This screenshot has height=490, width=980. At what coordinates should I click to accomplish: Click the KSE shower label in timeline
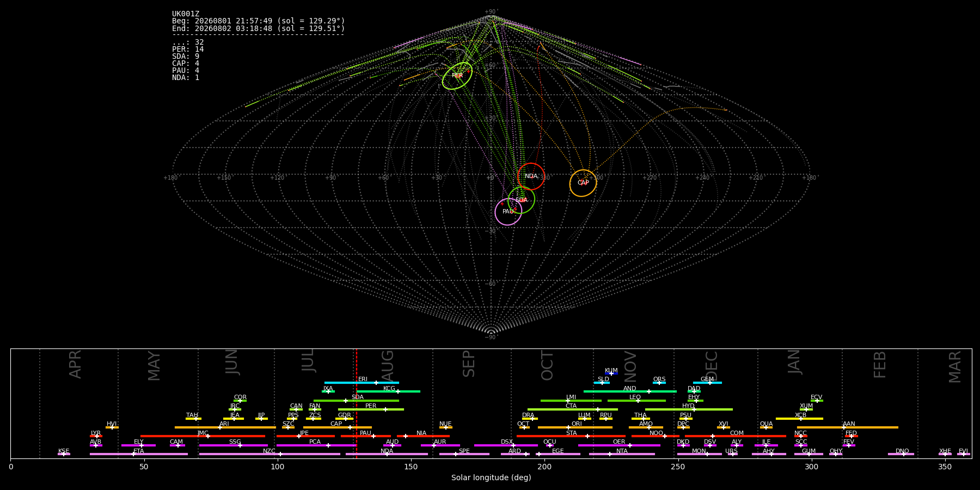click(x=64, y=451)
